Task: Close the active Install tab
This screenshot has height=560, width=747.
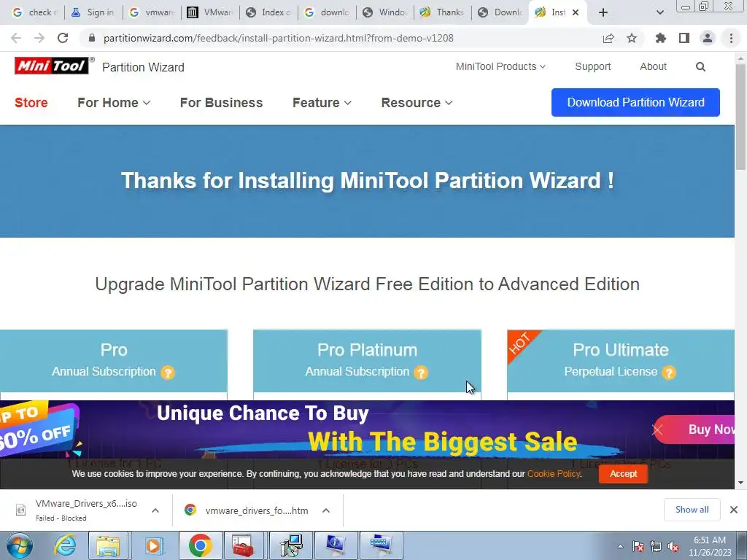Action: click(x=576, y=12)
